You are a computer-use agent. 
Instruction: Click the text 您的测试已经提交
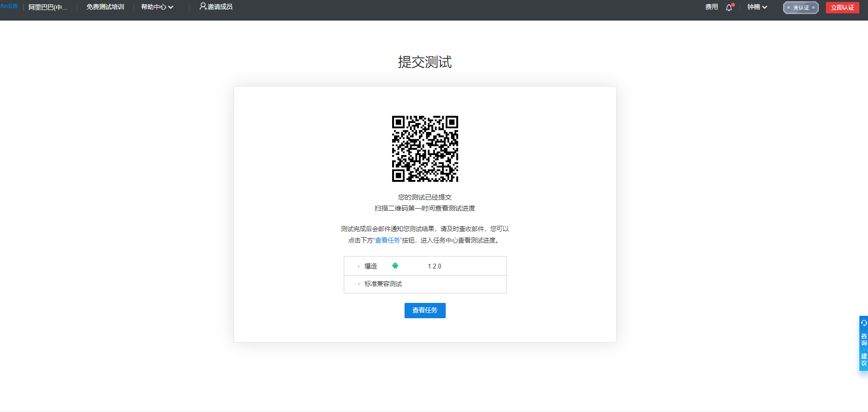(425, 197)
